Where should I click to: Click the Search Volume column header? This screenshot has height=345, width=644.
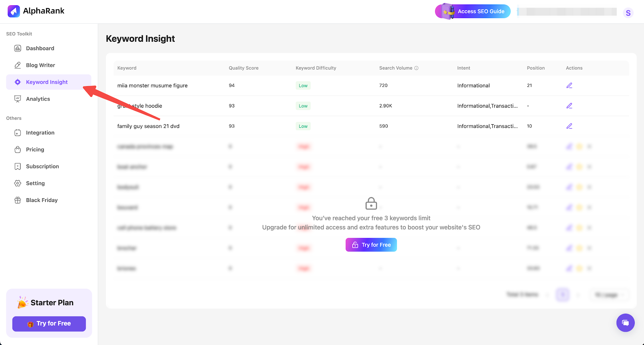pyautogui.click(x=396, y=68)
